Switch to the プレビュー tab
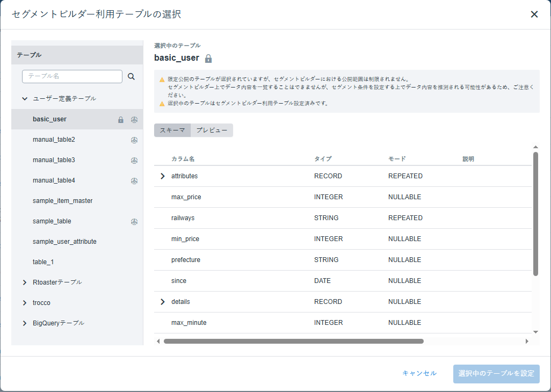The image size is (551, 392). tap(212, 130)
